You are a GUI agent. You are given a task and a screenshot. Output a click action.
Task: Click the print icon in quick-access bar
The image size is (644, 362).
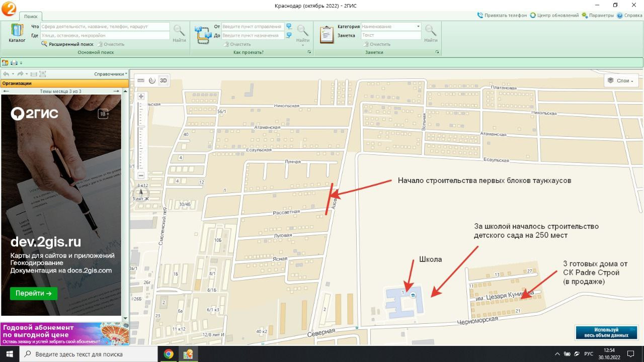pos(14,62)
